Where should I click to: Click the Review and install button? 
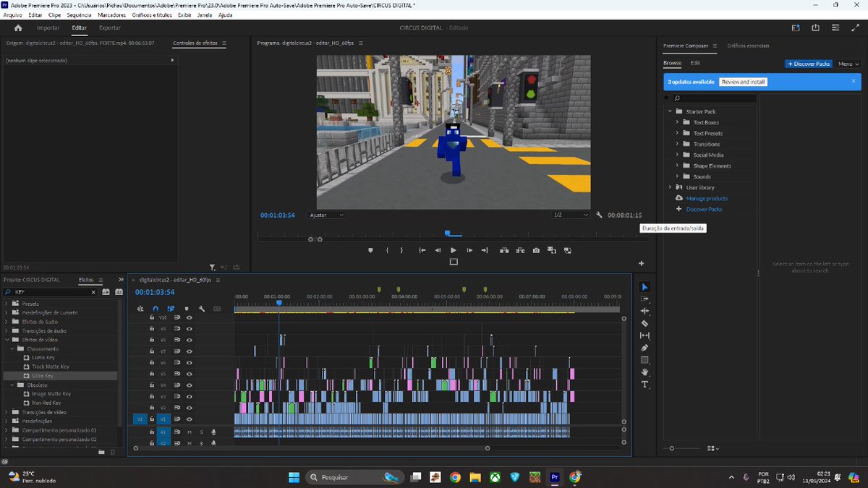point(744,82)
